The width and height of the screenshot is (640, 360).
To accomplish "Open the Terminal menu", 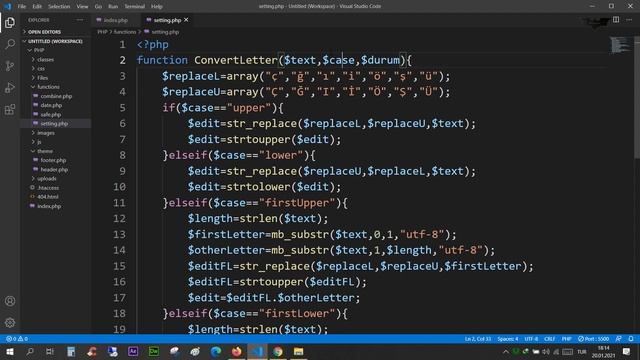I will pyautogui.click(x=135, y=7).
